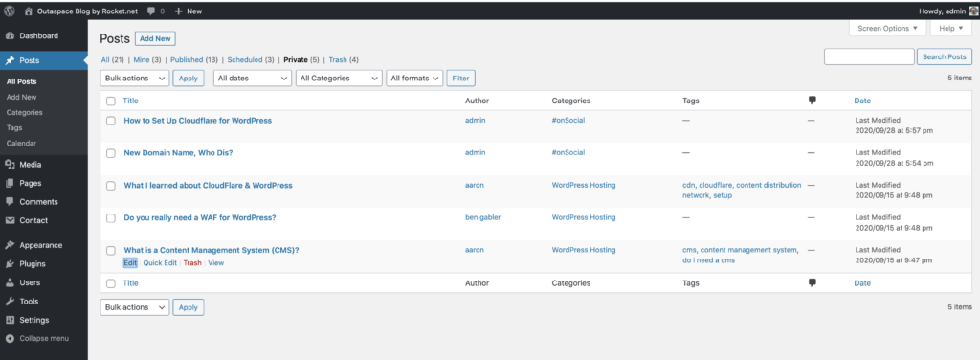
Task: Show the Trash (4) posts filter
Action: pyautogui.click(x=344, y=60)
